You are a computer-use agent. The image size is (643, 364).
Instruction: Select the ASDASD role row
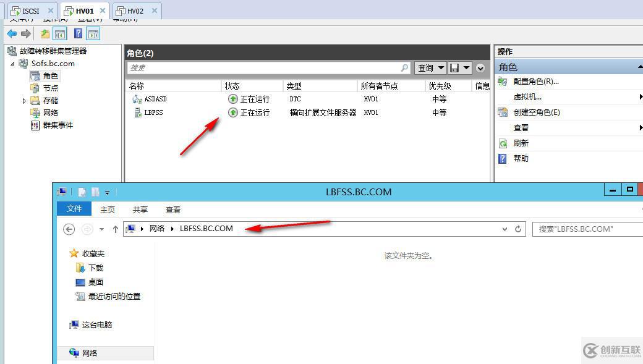coord(307,99)
